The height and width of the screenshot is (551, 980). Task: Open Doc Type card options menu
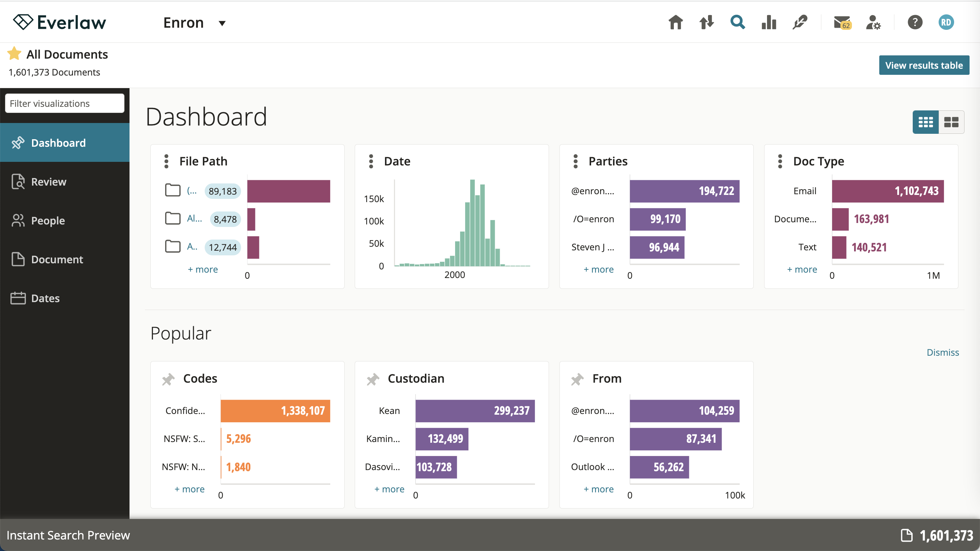pos(780,161)
